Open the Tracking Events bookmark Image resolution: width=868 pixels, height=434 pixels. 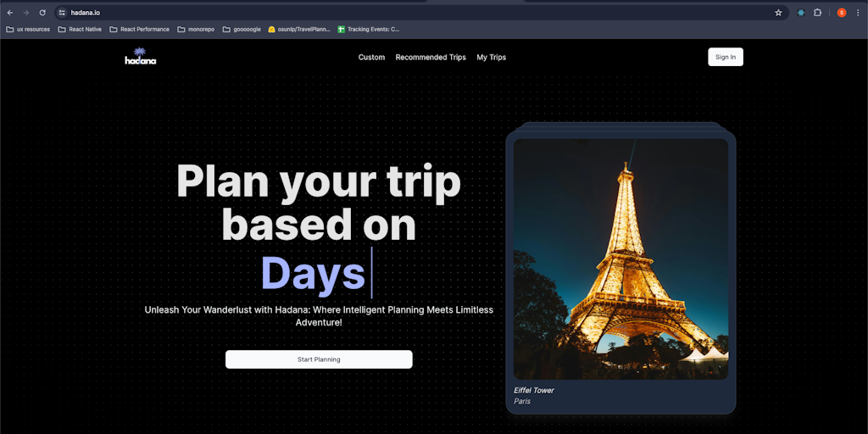tap(369, 30)
